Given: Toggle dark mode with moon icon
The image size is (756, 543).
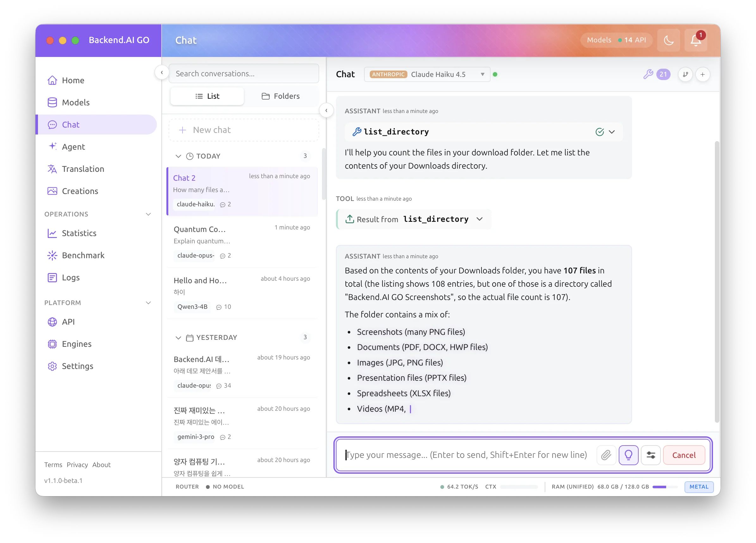Looking at the screenshot, I should [x=668, y=41].
